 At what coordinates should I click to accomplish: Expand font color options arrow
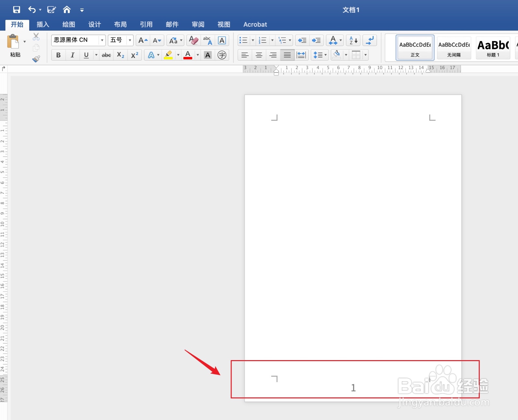point(197,55)
